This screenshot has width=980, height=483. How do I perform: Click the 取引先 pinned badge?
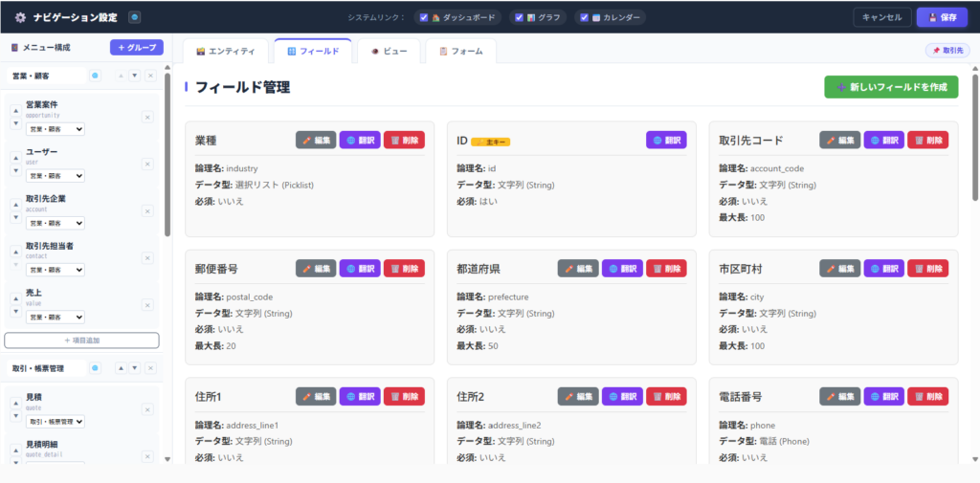pos(947,51)
